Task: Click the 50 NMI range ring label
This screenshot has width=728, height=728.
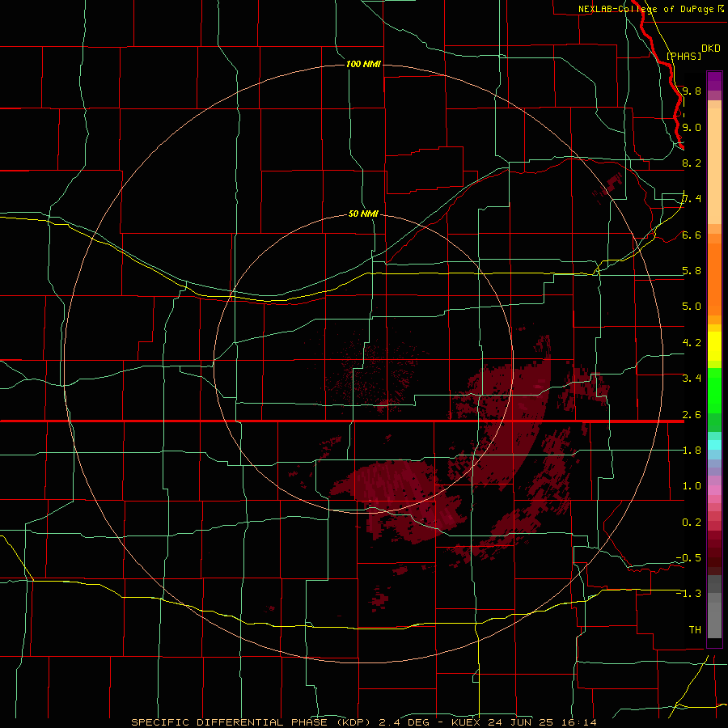Action: (x=363, y=214)
